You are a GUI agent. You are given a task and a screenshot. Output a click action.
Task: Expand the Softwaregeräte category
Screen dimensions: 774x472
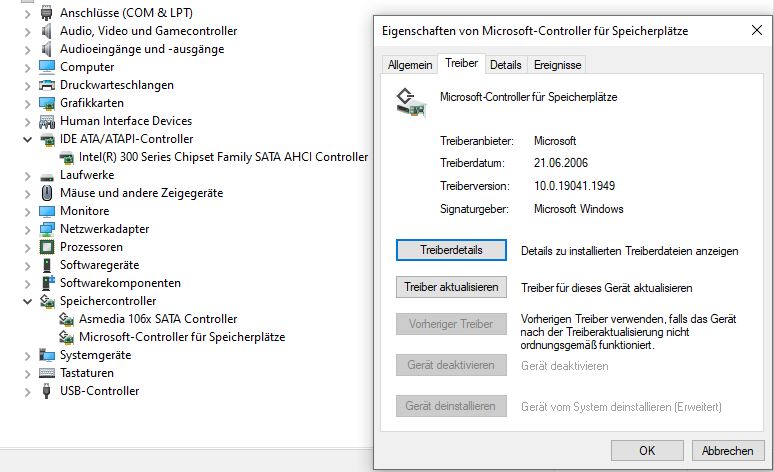[27, 266]
